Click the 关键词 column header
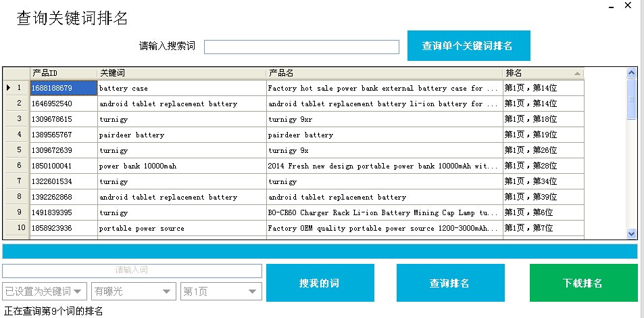The height and width of the screenshot is (318, 644). pyautogui.click(x=181, y=73)
